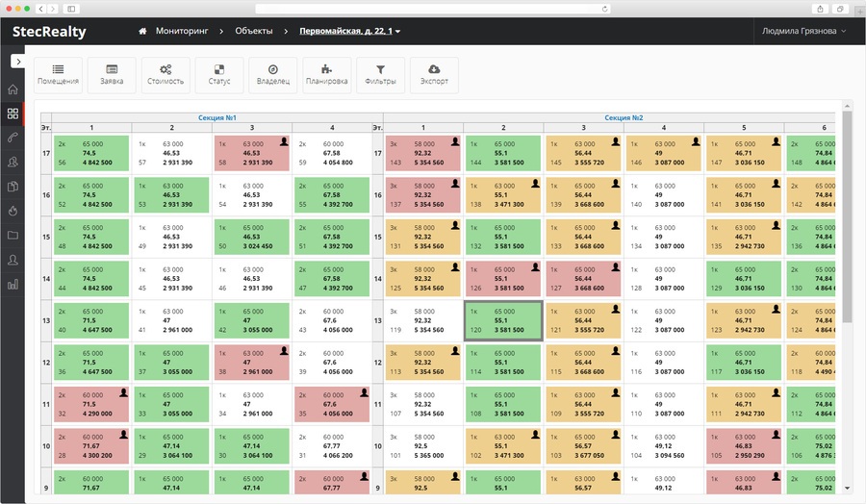Open Людмила Грязнова user menu

pyautogui.click(x=803, y=31)
